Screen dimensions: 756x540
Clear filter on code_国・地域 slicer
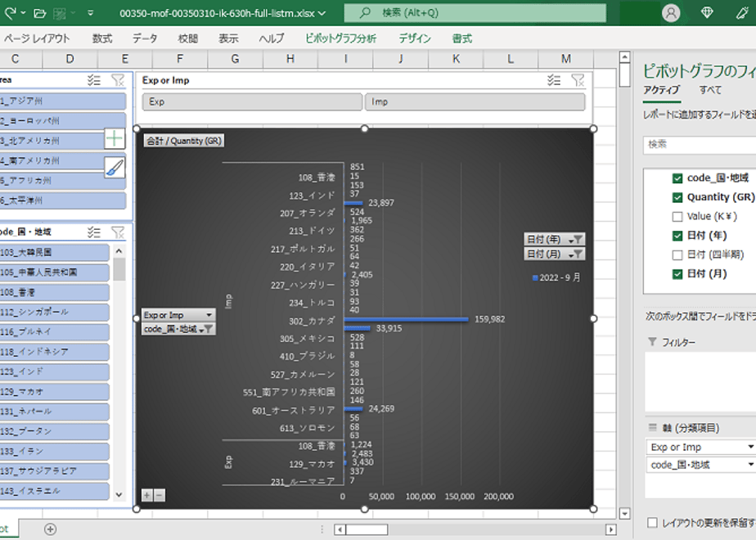(118, 232)
